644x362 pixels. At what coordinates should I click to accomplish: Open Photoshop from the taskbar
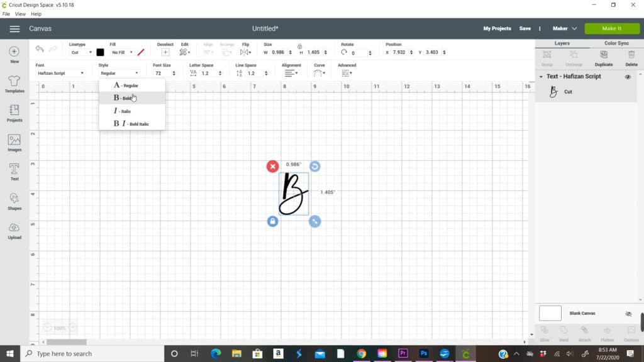tap(423, 353)
